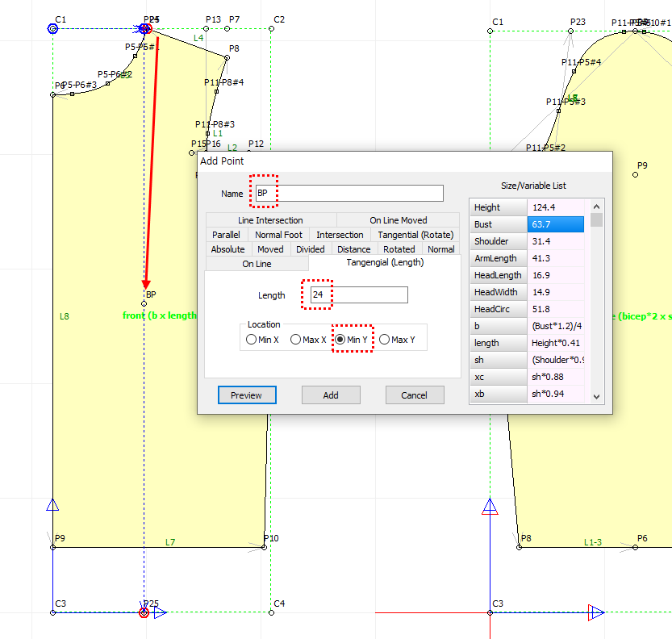Select the HeadLength variable name cell

click(x=499, y=275)
